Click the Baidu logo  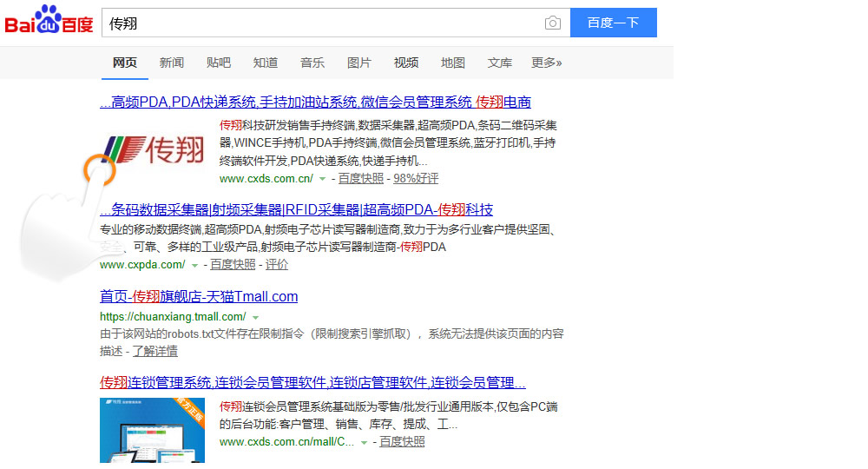click(49, 20)
